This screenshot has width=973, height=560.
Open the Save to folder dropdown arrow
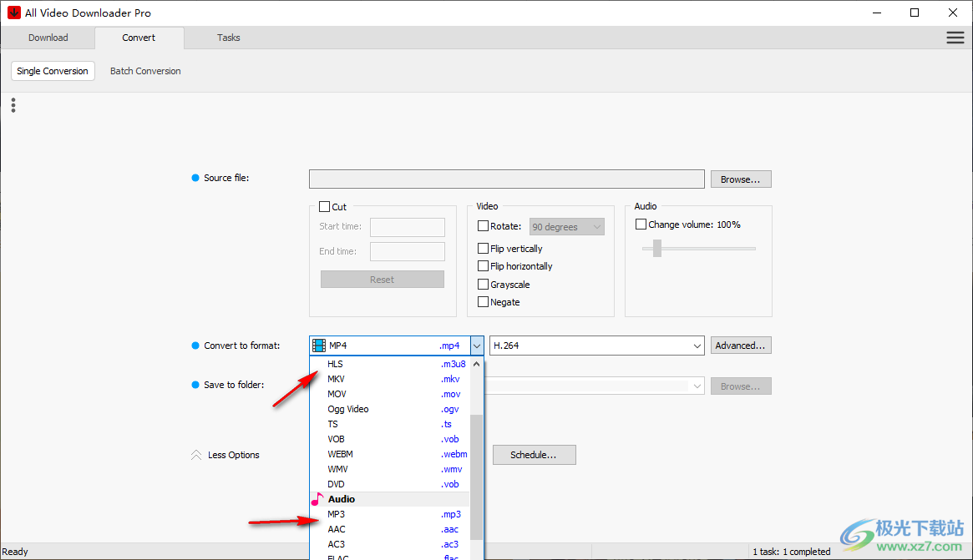click(x=697, y=386)
